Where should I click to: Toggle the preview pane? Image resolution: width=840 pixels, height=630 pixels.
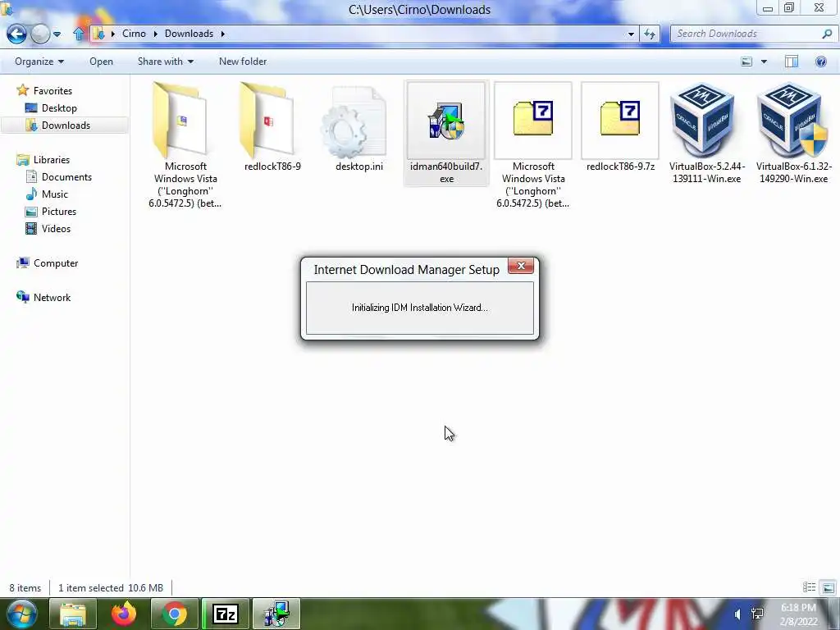coord(792,62)
